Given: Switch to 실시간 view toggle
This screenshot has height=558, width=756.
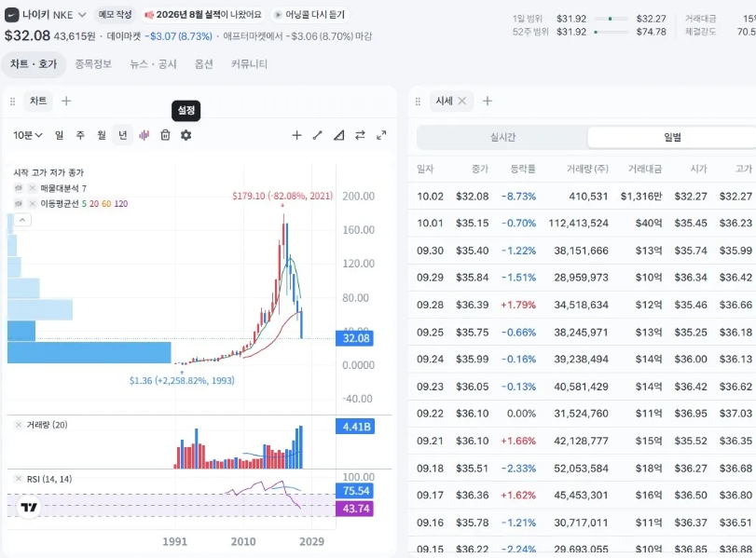Looking at the screenshot, I should click(502, 137).
